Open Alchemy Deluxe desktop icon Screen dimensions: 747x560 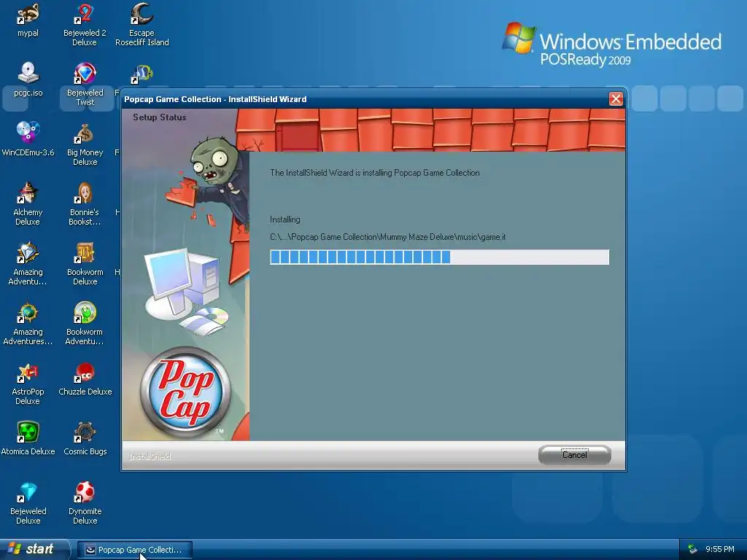click(x=28, y=204)
